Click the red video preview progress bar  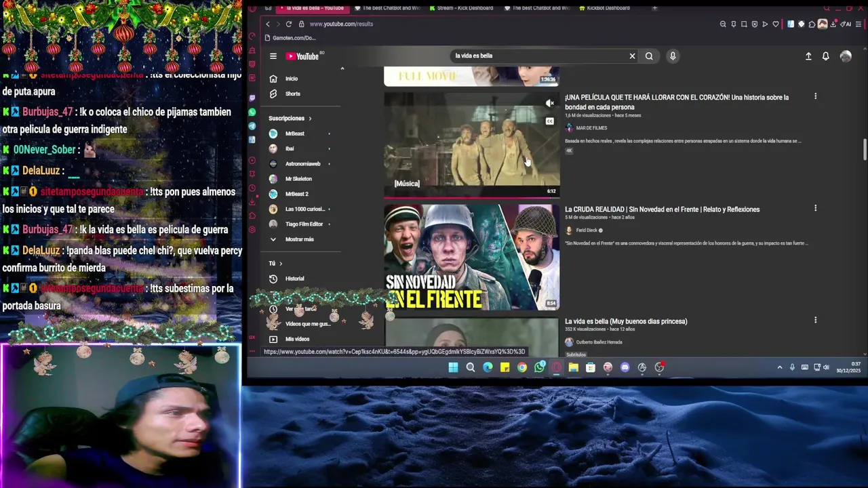click(471, 198)
